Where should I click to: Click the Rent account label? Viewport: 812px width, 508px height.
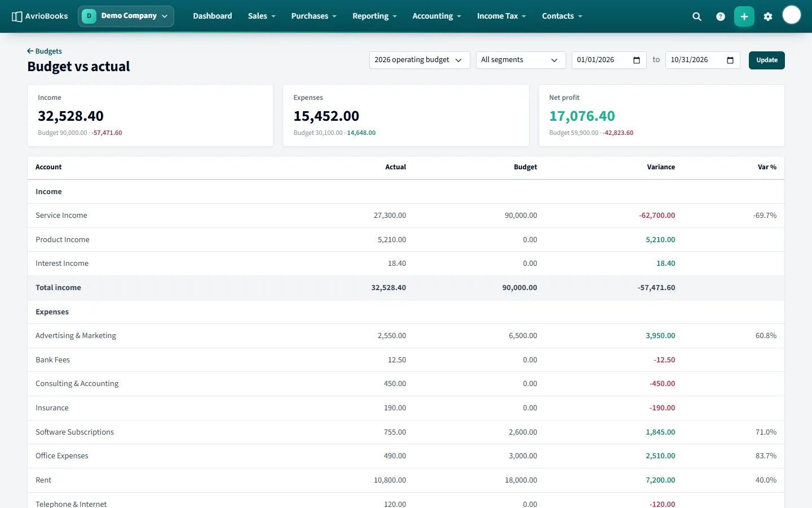43,480
